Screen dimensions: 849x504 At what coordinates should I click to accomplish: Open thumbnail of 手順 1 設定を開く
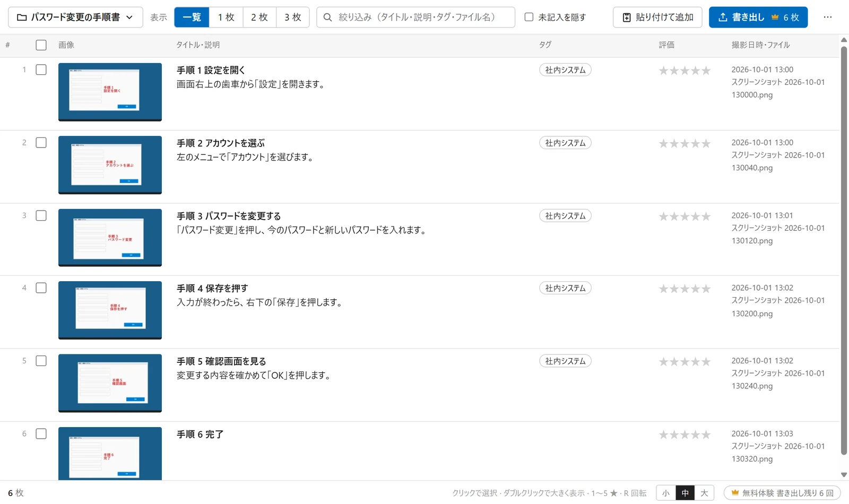110,92
